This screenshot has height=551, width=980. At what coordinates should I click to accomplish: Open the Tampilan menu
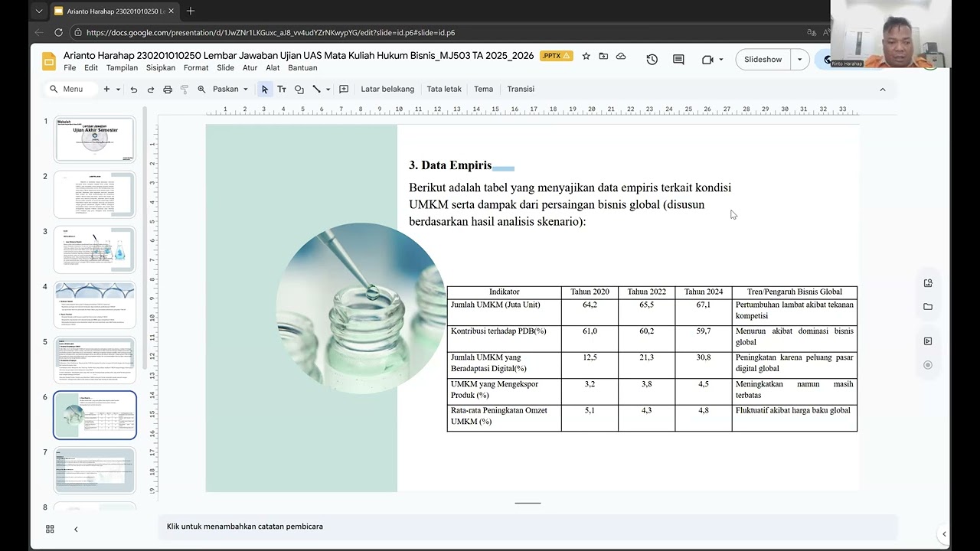pos(122,68)
